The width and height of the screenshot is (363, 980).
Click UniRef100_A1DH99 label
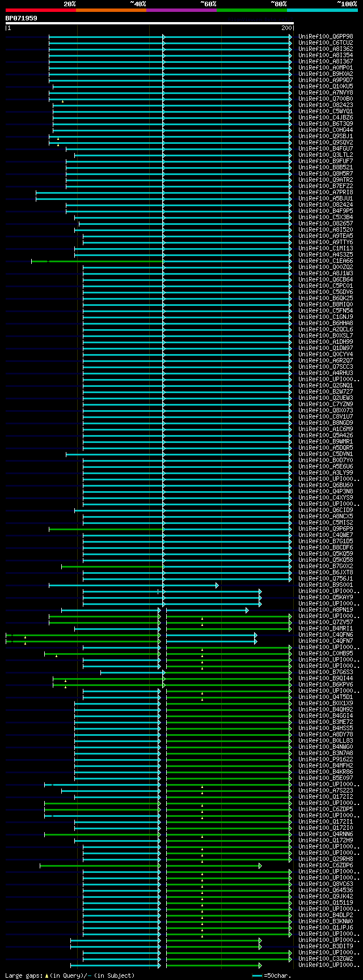(326, 342)
